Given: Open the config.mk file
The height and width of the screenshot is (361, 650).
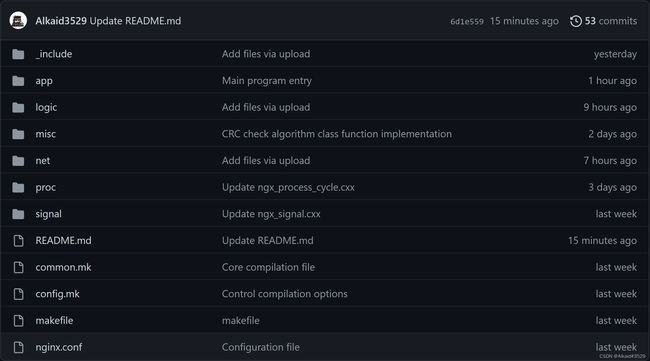Looking at the screenshot, I should click(x=57, y=294).
